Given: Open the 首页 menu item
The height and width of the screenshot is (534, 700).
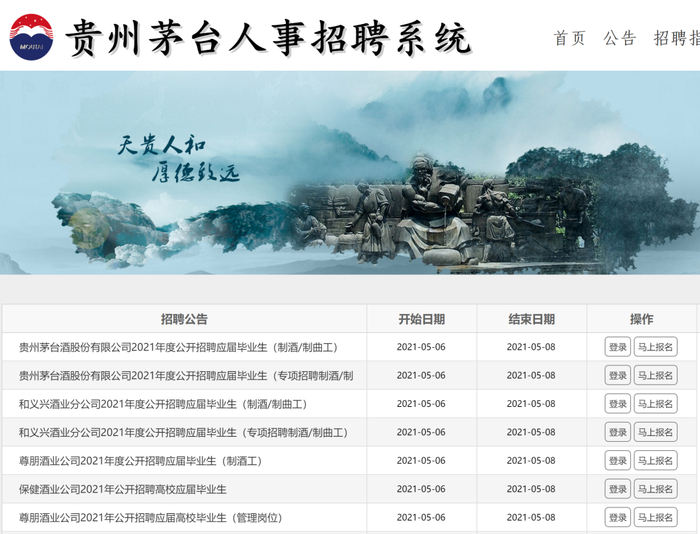Looking at the screenshot, I should click(570, 38).
